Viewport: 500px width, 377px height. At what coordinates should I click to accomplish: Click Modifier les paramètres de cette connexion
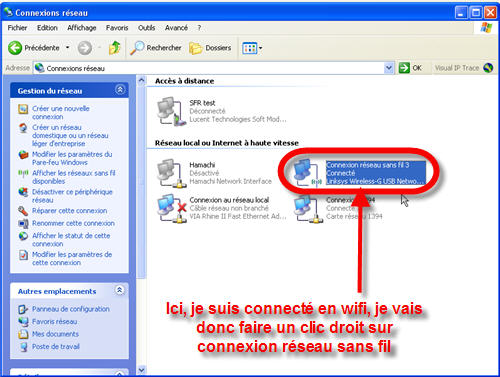[x=72, y=258]
